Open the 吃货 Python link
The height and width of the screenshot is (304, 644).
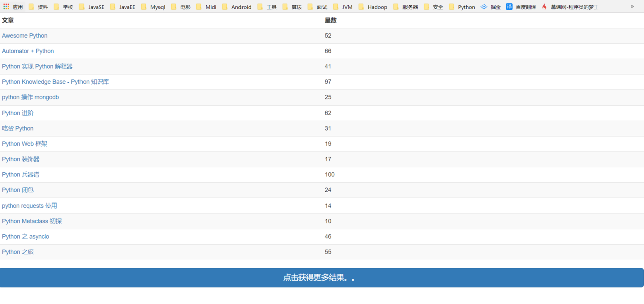(18, 128)
